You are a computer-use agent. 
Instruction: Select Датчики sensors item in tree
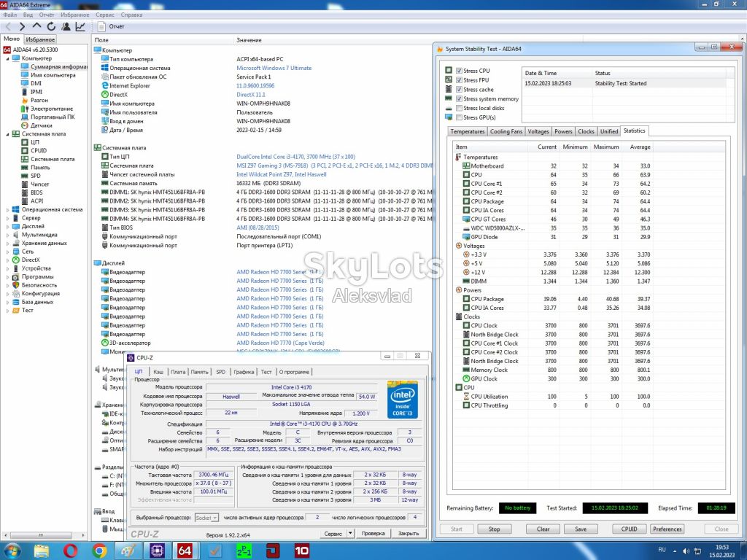[42, 125]
